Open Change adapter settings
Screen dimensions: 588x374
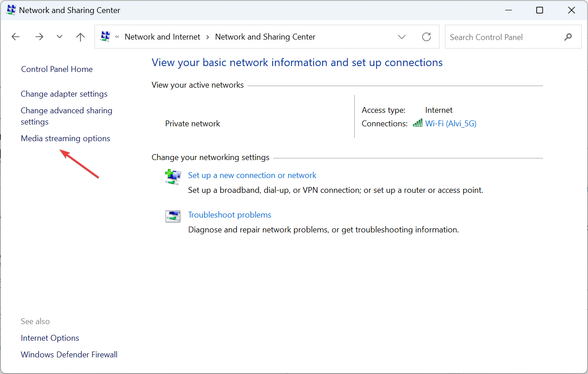(64, 93)
